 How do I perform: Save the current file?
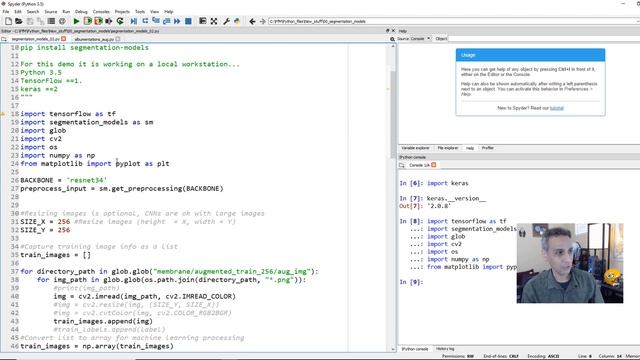click(x=30, y=21)
